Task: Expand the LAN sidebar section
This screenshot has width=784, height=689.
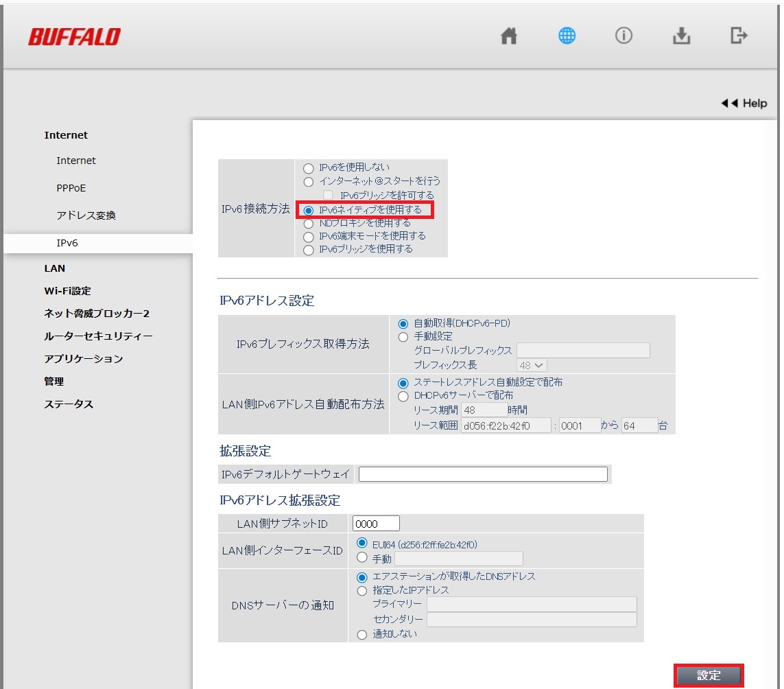Action: [54, 268]
